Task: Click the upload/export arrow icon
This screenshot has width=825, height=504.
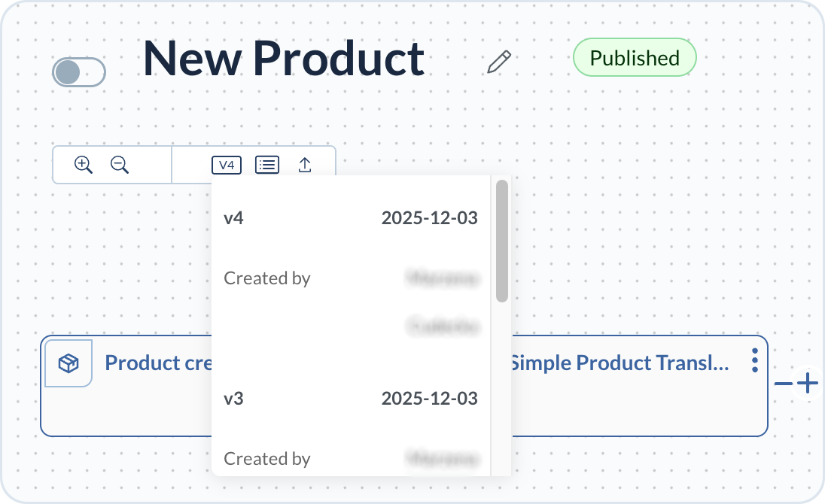Action: pyautogui.click(x=305, y=165)
